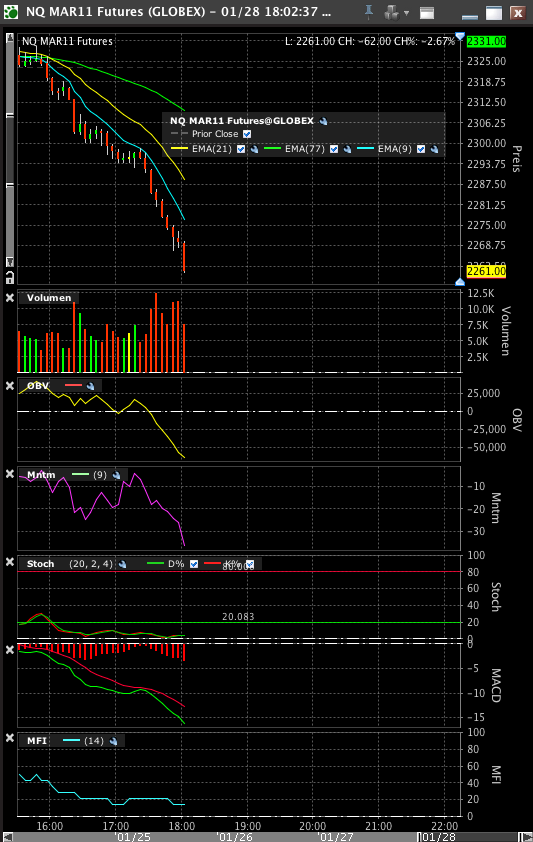The height and width of the screenshot is (842, 533).
Task: Click the green EMA(77) color line swatch
Action: 272,149
